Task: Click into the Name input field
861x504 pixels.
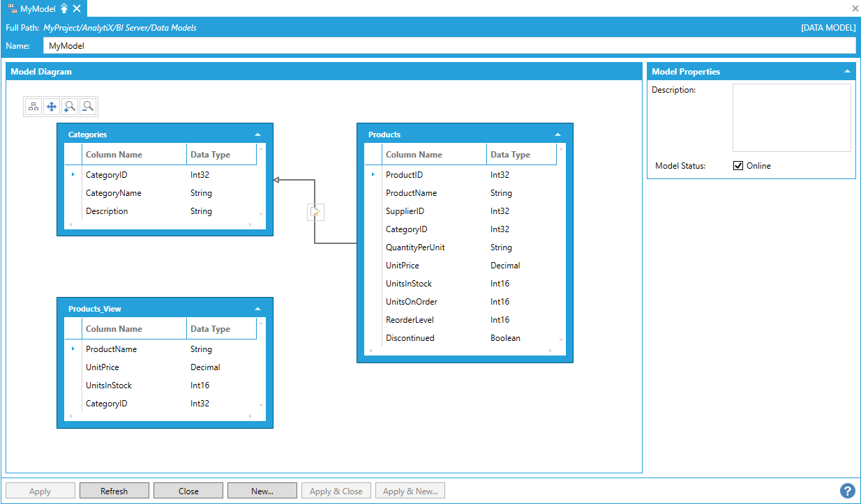Action: click(449, 45)
